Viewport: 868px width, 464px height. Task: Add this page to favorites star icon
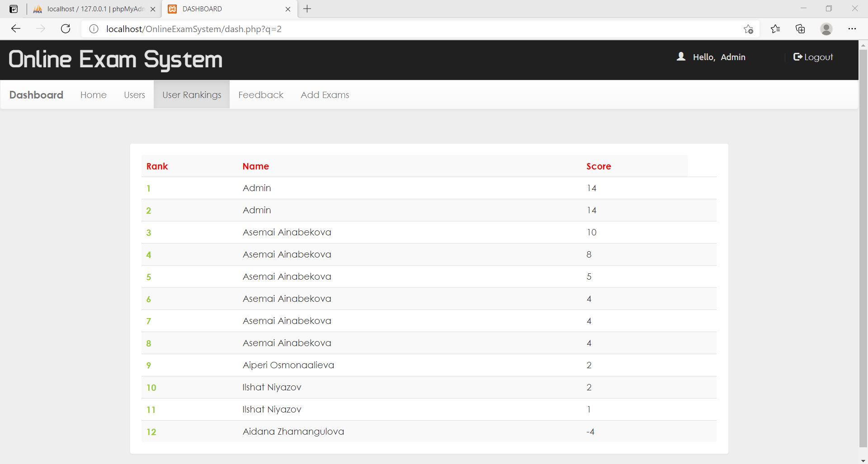pyautogui.click(x=748, y=29)
